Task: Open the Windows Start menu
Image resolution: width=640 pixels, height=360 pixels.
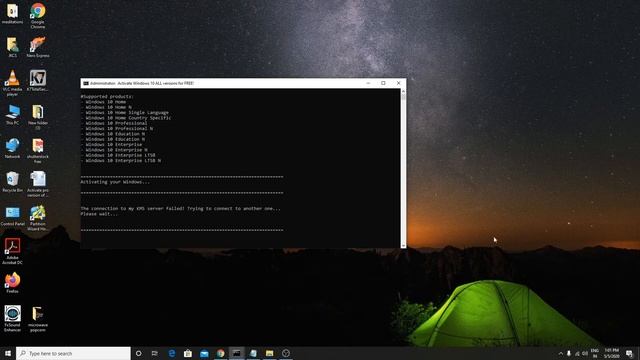Action: (x=8, y=353)
